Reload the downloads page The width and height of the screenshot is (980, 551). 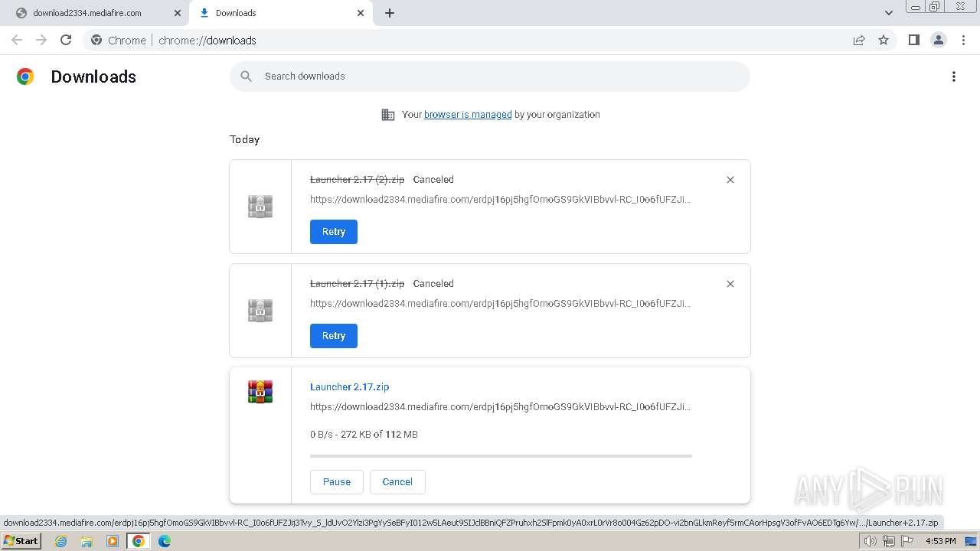[66, 40]
